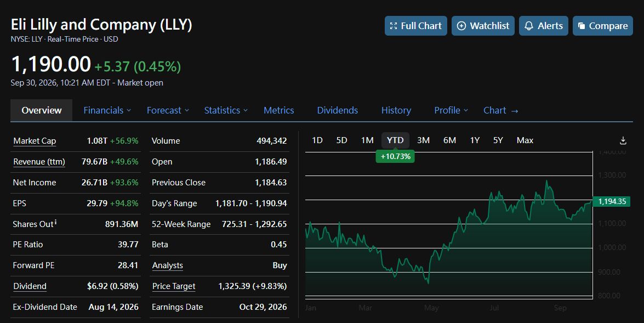Image resolution: width=644 pixels, height=323 pixels.
Task: Click the 1,194.35 price marker on chart
Action: [x=612, y=201]
